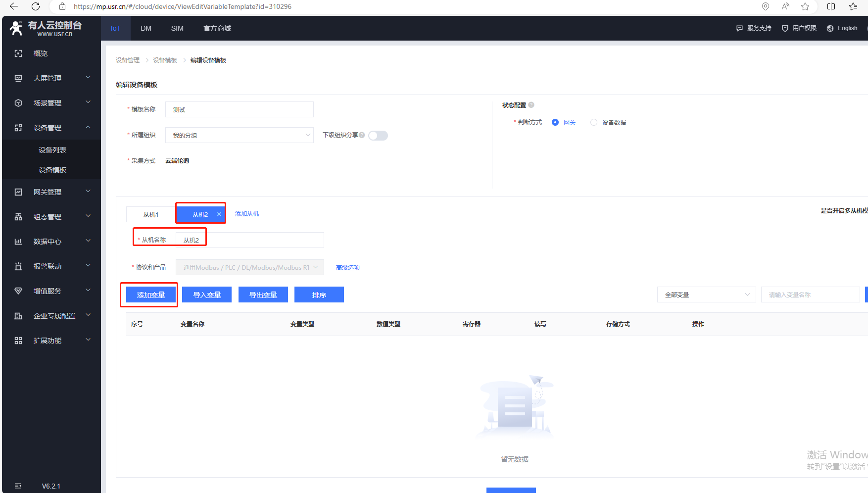Select the 网关 radio button

(555, 122)
